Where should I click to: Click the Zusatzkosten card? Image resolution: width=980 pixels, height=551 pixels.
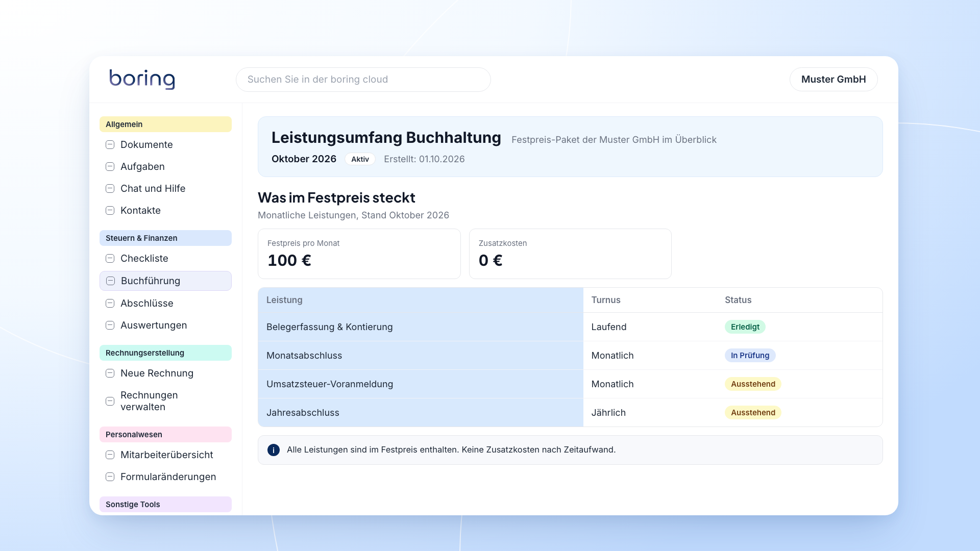tap(570, 254)
